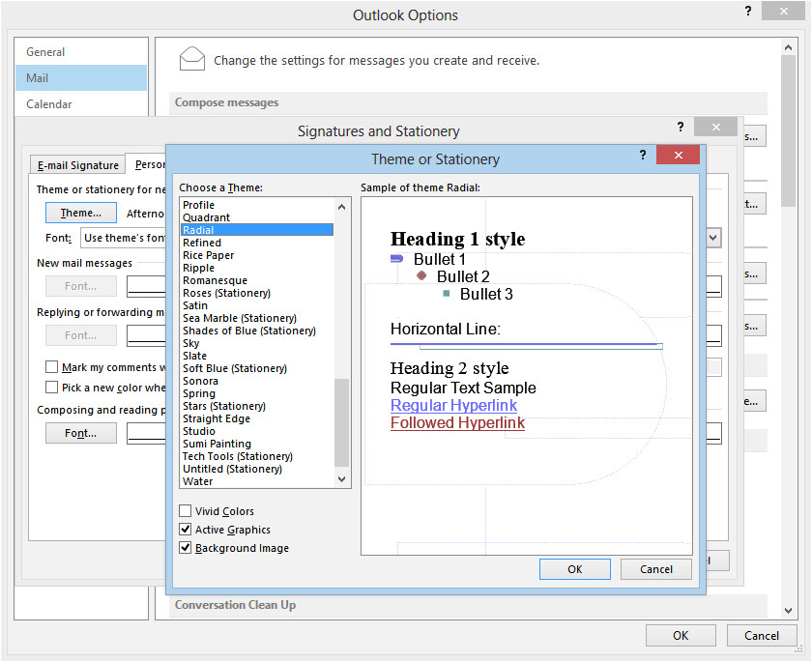The image size is (812, 662).
Task: Click the Outlook Options help question mark
Action: point(747,11)
